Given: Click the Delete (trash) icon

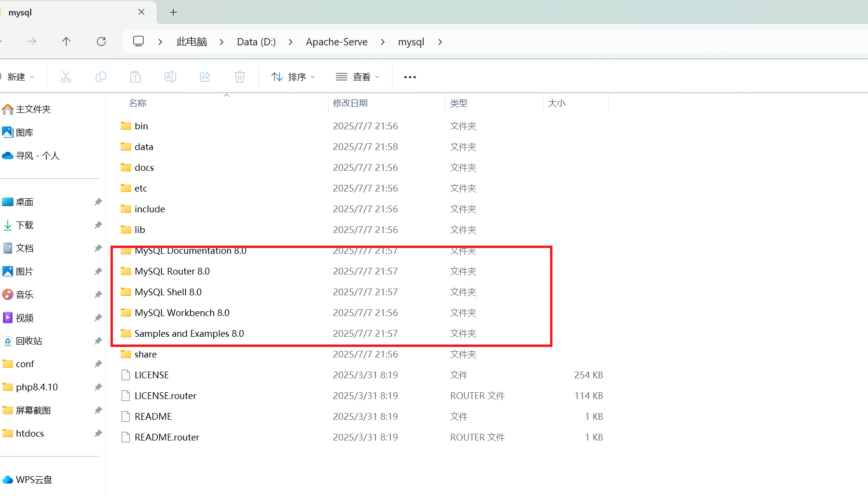Looking at the screenshot, I should (x=239, y=76).
